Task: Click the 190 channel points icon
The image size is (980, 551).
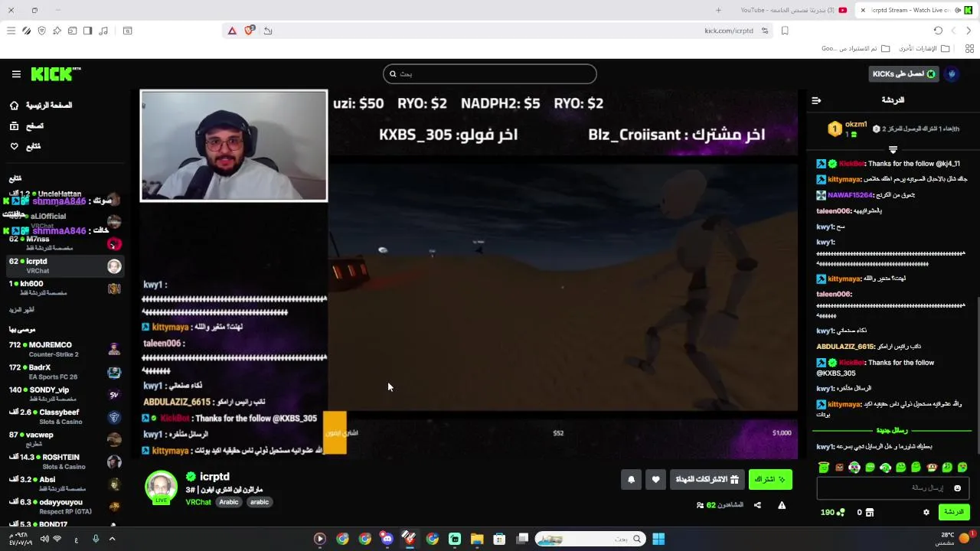Action: [840, 512]
